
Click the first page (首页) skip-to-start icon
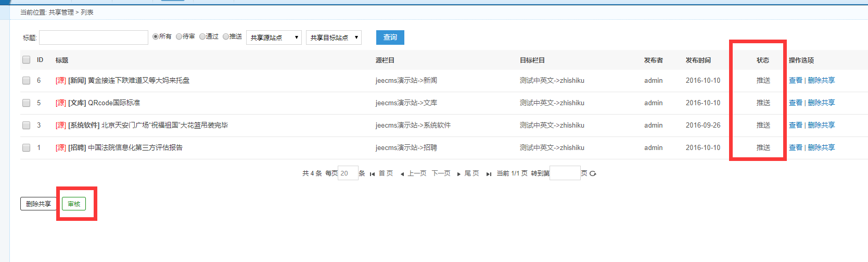372,174
